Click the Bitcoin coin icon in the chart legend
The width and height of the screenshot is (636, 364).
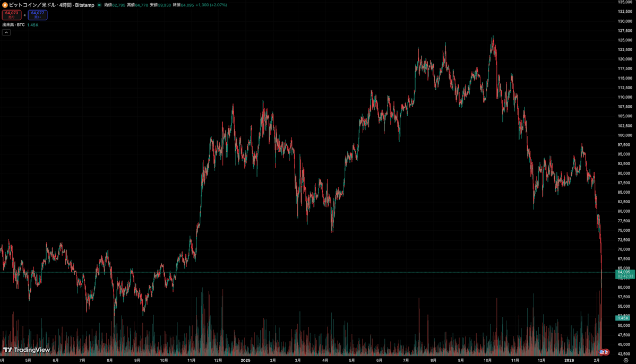point(5,5)
